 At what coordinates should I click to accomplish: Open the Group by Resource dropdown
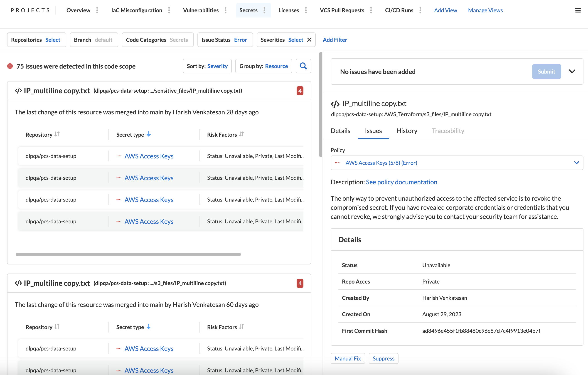[263, 66]
